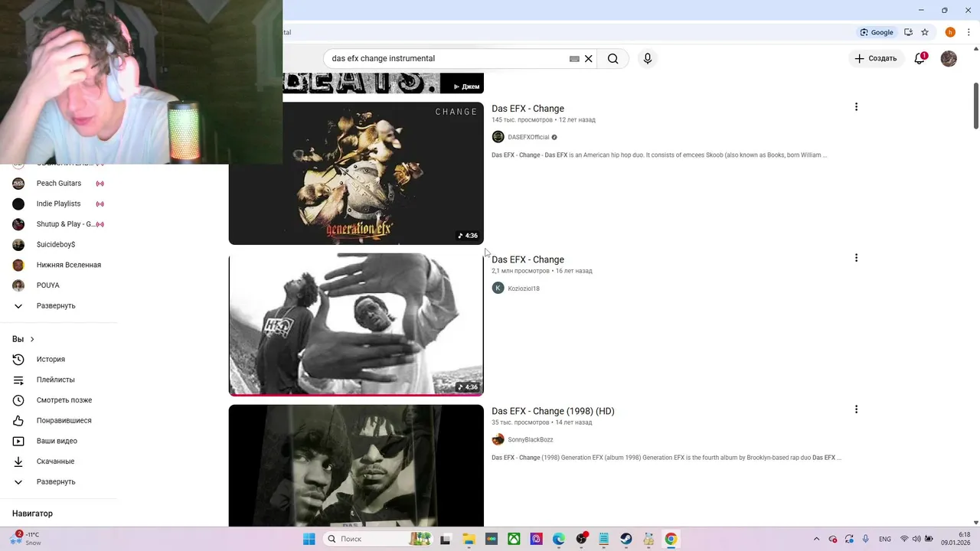Open the Xbox app in the taskbar
Viewport: 980px width, 551px height.
coord(514,539)
